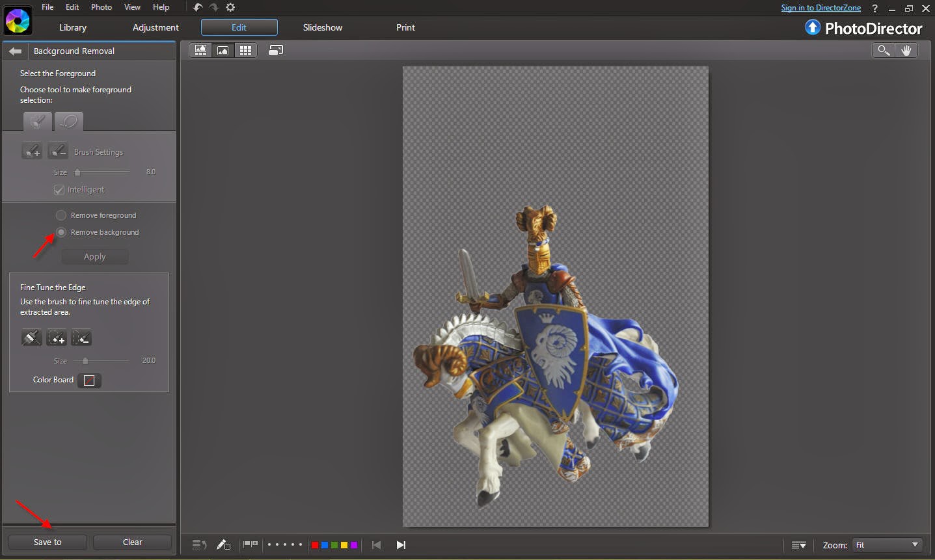The width and height of the screenshot is (935, 560).
Task: Switch to the Edit module
Action: click(239, 27)
